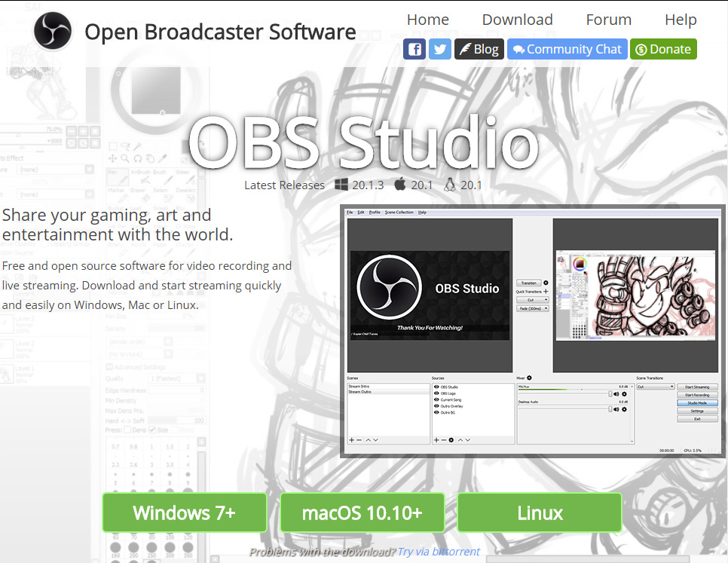Open the File menu in the OBS screenshot

point(350,212)
